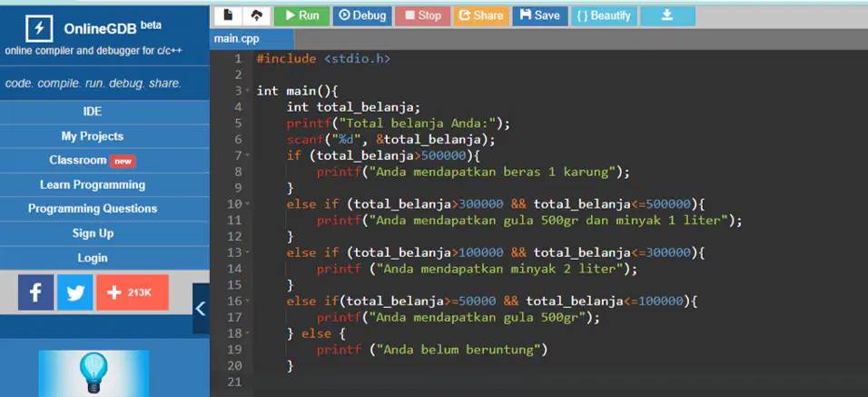Start debugging with Debug button
The image size is (868, 397).
click(x=362, y=16)
